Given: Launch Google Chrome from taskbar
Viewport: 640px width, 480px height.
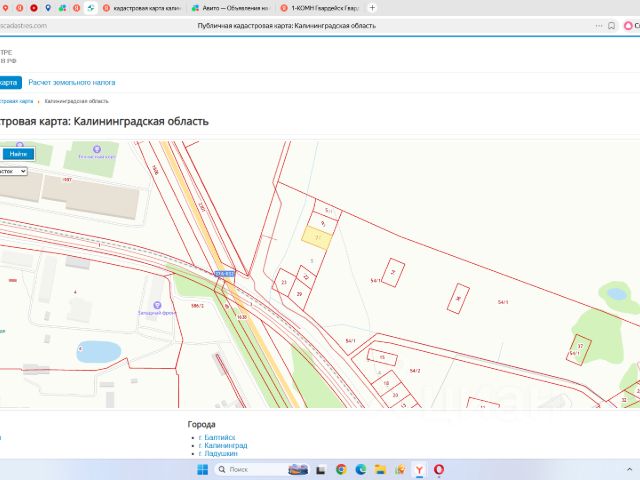Looking at the screenshot, I should point(341,469).
